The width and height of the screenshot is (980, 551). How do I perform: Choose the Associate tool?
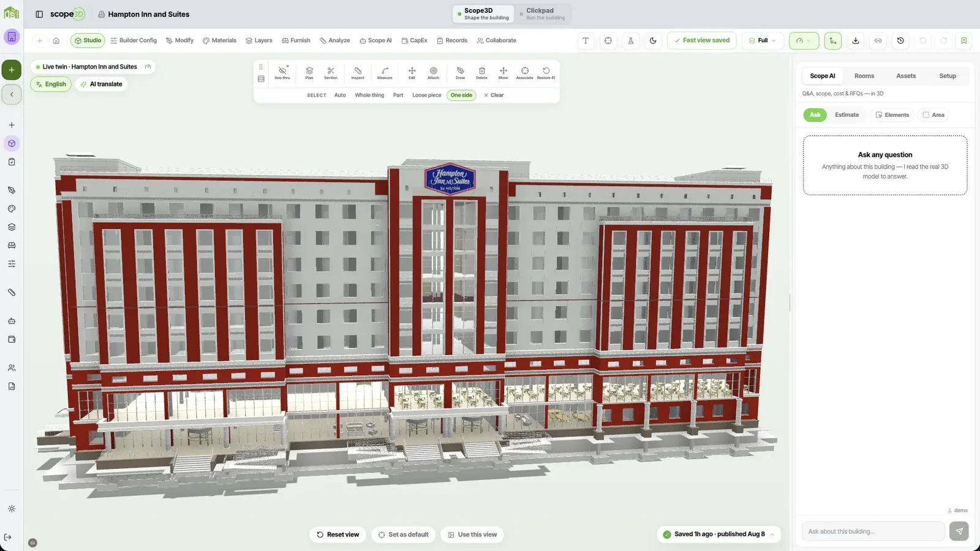click(525, 72)
